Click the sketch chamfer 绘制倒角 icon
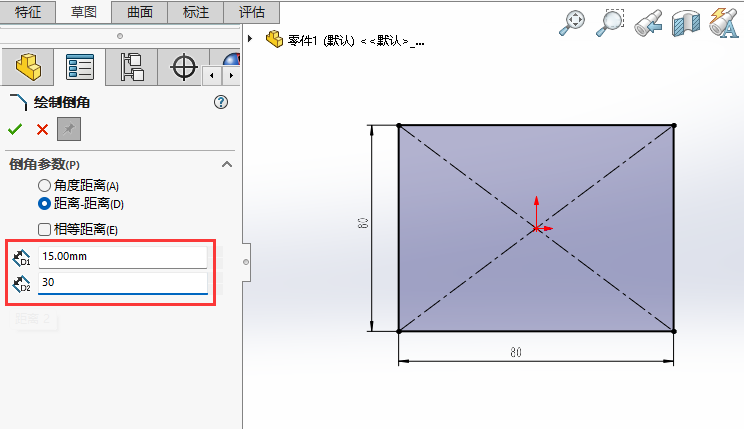Image resolution: width=744 pixels, height=429 pixels. coord(18,102)
